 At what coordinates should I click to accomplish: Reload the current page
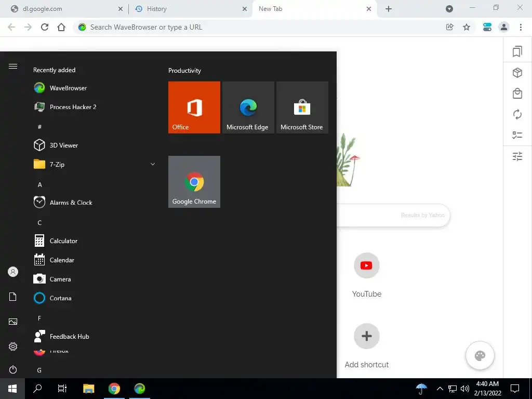(x=45, y=27)
